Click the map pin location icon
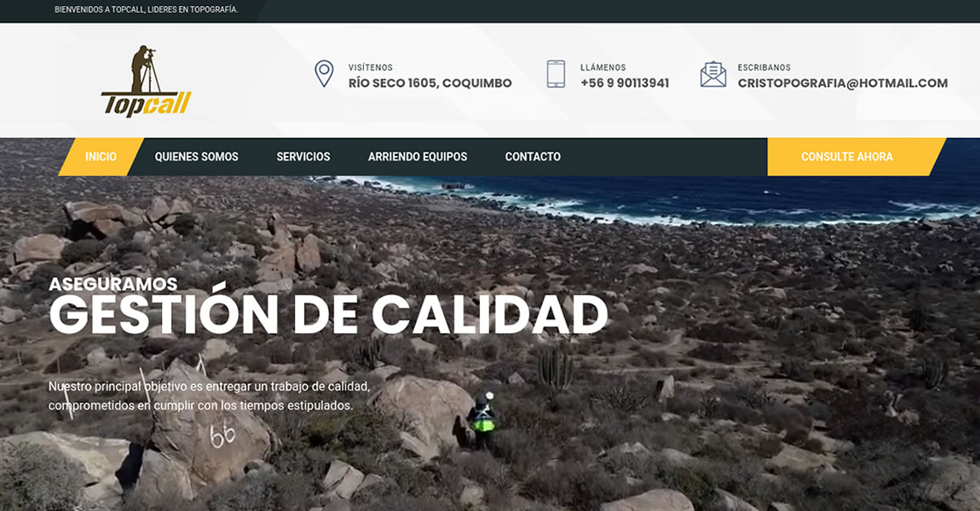This screenshot has width=980, height=511. [324, 74]
